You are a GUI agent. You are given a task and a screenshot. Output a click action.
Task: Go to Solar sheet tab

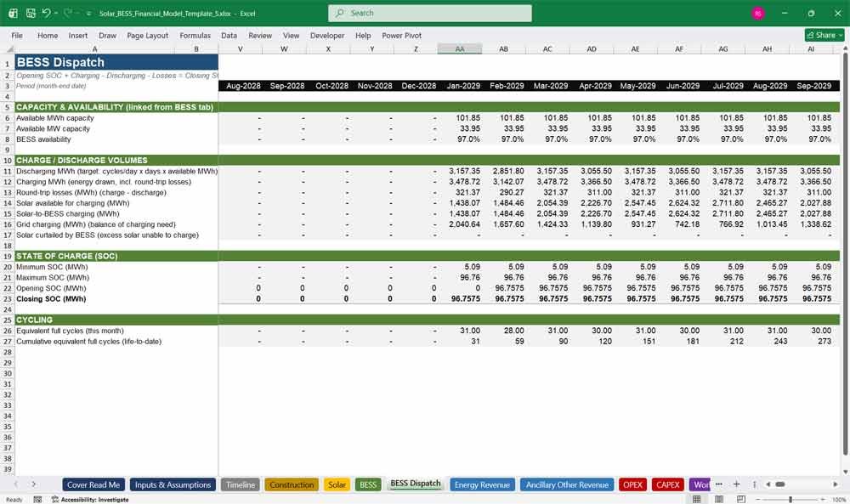[x=337, y=484]
